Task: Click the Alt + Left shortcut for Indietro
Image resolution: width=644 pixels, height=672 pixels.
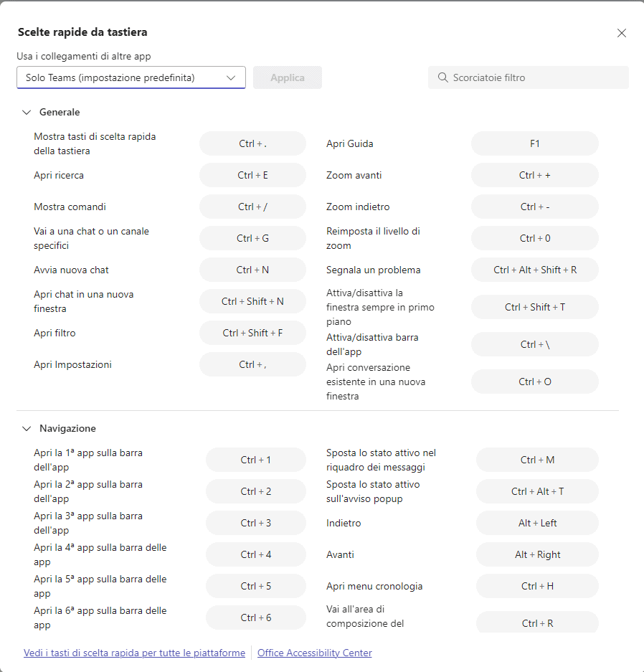Action: (537, 524)
